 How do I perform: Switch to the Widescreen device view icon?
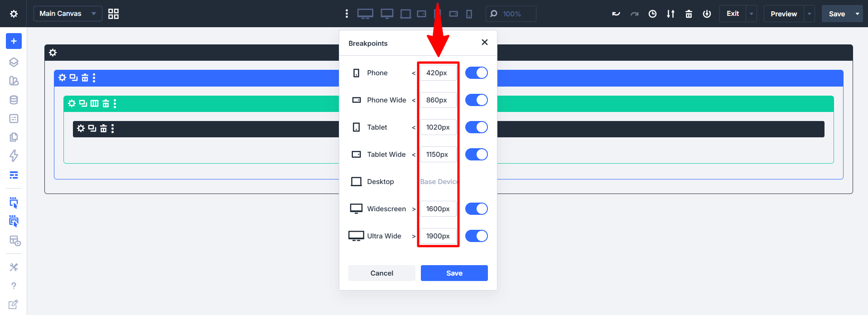[387, 14]
